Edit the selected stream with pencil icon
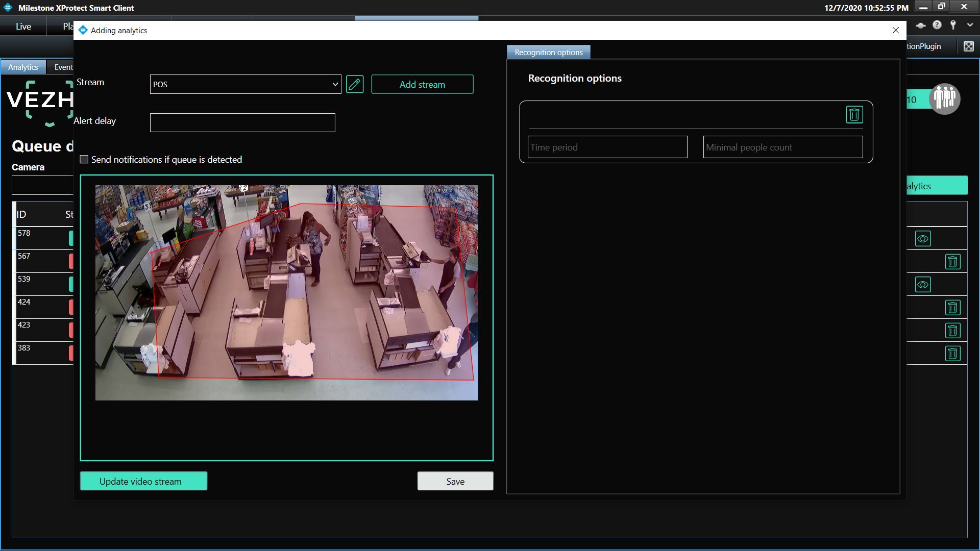Viewport: 980px width, 551px height. (x=355, y=84)
